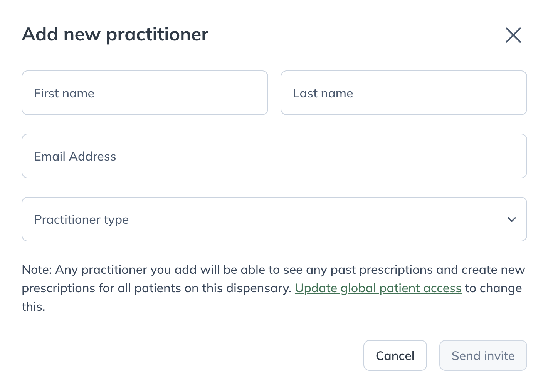Choose a practitioner type from the selector
Viewport: 548px width, 392px height.
pyautogui.click(x=274, y=219)
